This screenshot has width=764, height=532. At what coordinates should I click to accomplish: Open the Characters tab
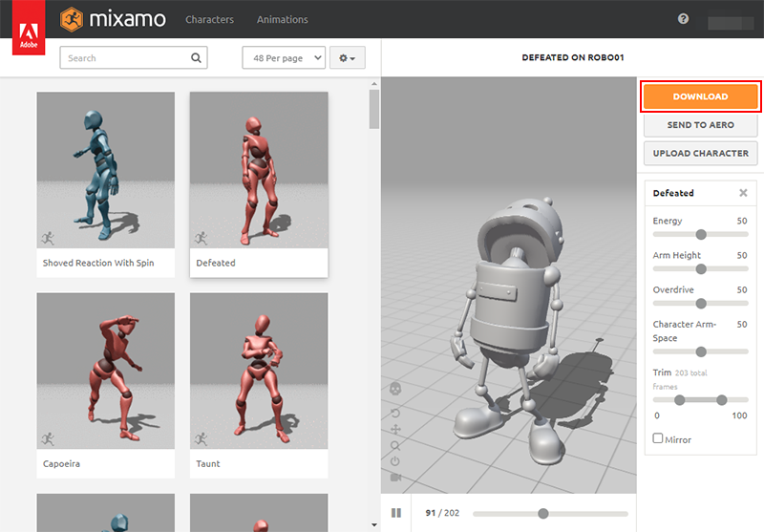(209, 19)
